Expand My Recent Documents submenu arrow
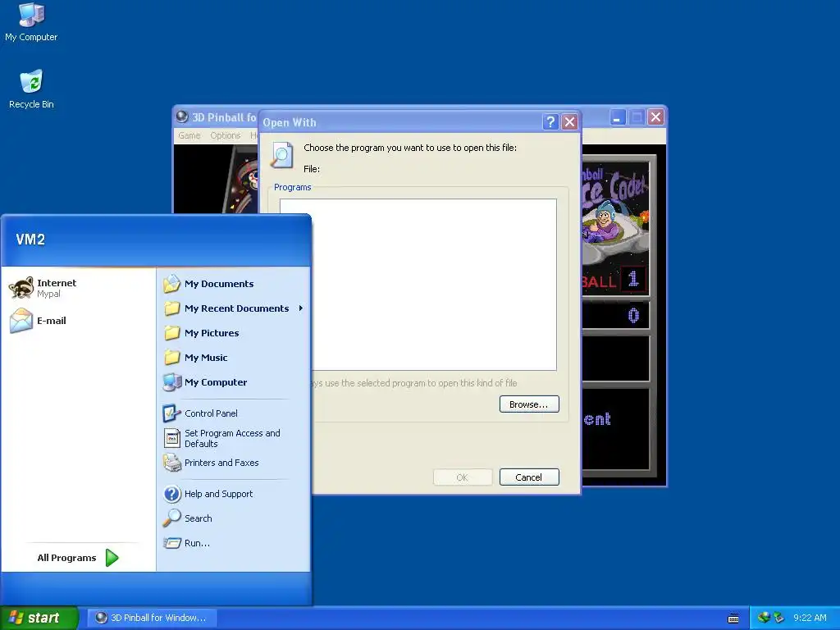Viewport: 840px width, 630px height. click(301, 308)
